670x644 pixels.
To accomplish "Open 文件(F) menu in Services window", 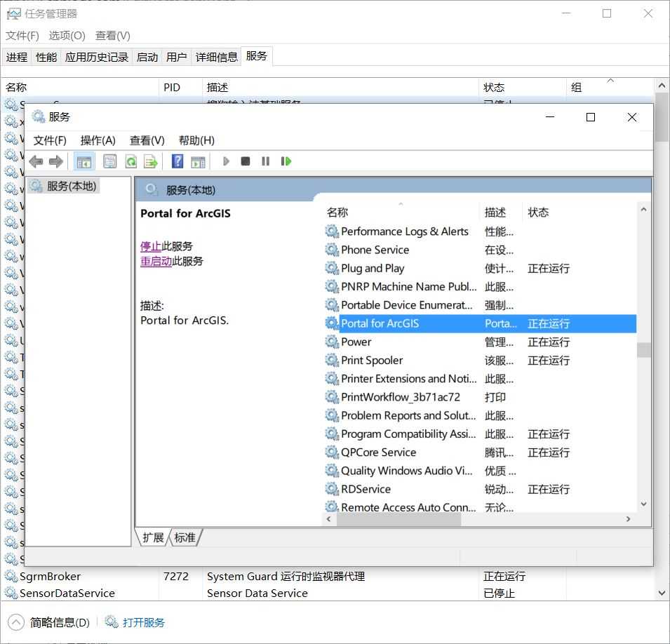I will coord(50,140).
